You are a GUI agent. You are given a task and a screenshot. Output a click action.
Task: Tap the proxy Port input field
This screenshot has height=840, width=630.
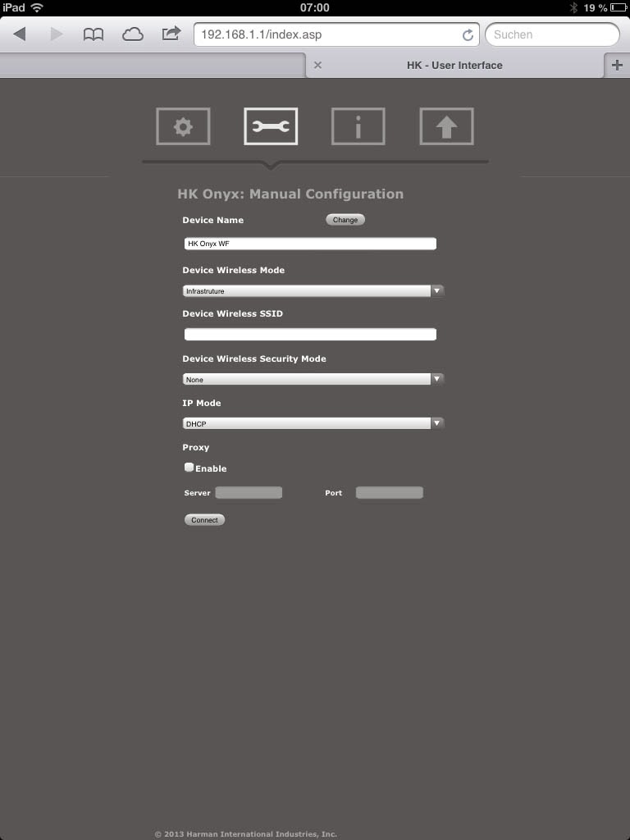pos(390,492)
